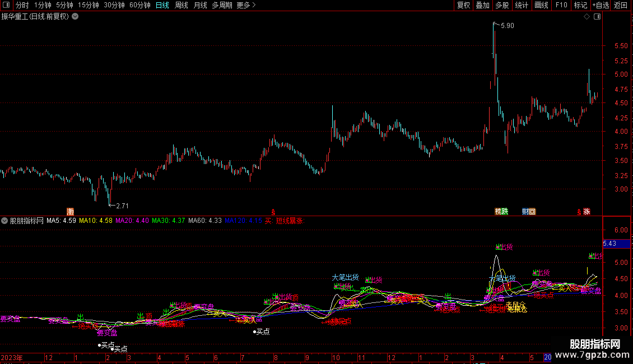633x364 pixels.
Task: Click the 大笔出货 signal near October
Action: [345, 277]
